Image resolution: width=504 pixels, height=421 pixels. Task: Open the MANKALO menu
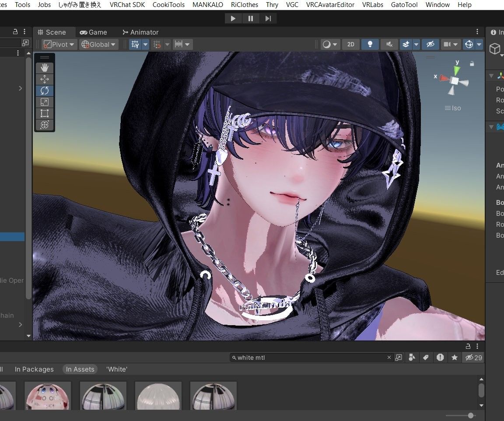coord(208,5)
